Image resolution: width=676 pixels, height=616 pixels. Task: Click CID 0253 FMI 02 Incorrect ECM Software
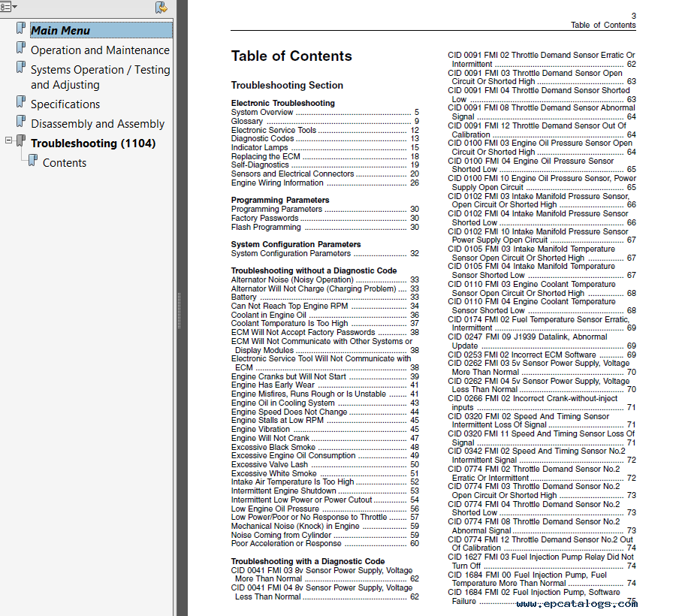[542, 355]
